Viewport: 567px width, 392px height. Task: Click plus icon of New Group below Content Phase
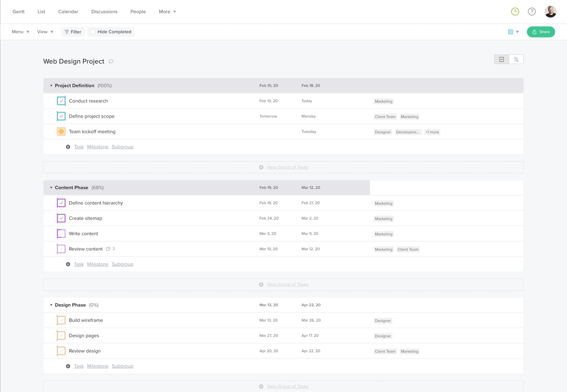click(x=261, y=285)
